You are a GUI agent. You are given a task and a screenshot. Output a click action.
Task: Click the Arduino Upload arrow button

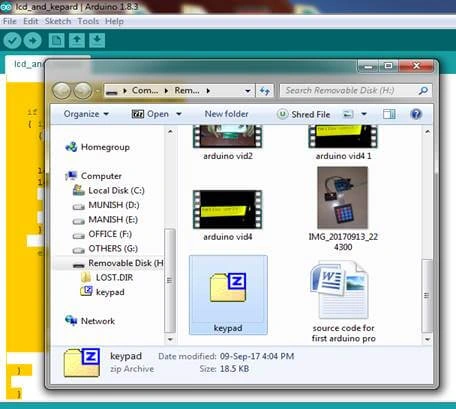(32, 41)
